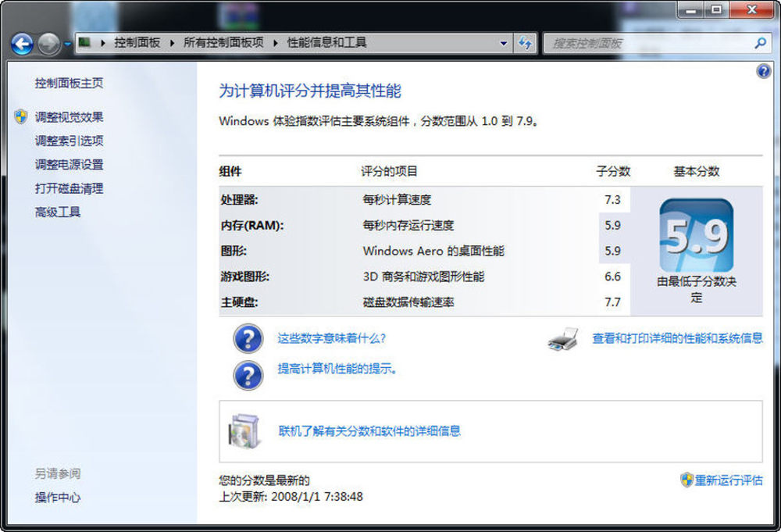Click the processor subscore 7.3
Viewport: 781px width, 532px height.
612,200
